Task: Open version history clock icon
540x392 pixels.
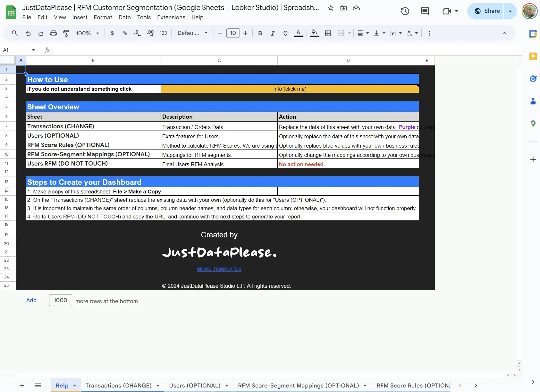Action: (x=405, y=11)
